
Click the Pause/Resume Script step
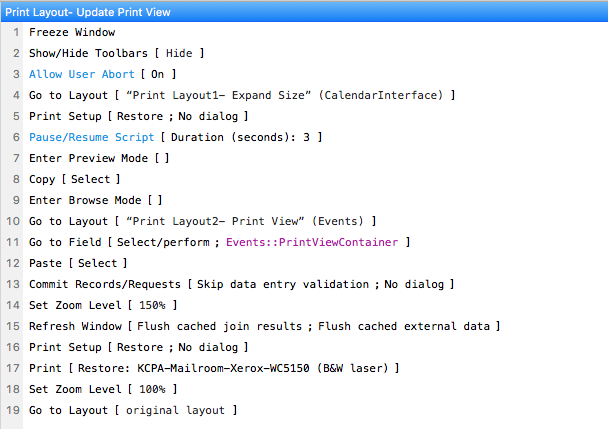point(175,137)
